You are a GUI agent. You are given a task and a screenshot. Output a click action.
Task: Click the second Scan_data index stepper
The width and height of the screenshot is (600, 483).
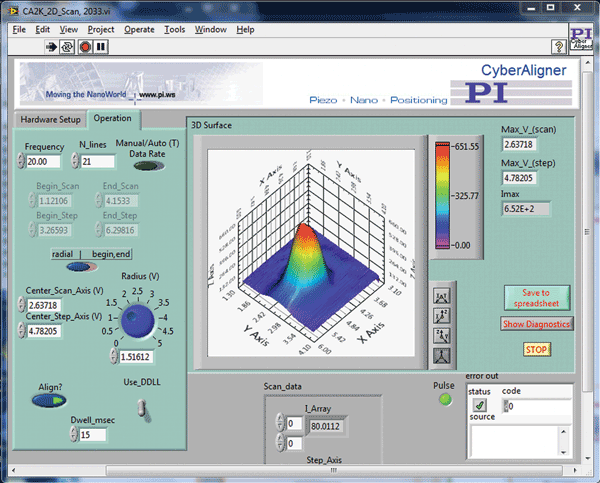[280, 443]
